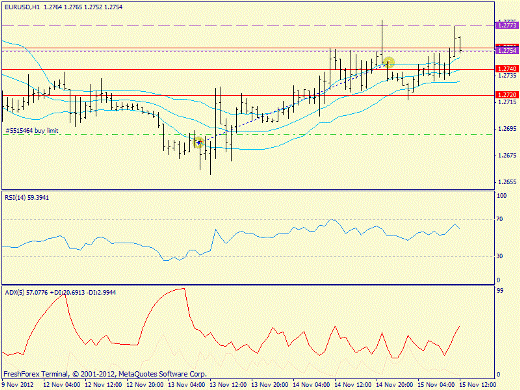Click the 1.2695 price axis label

click(507, 129)
